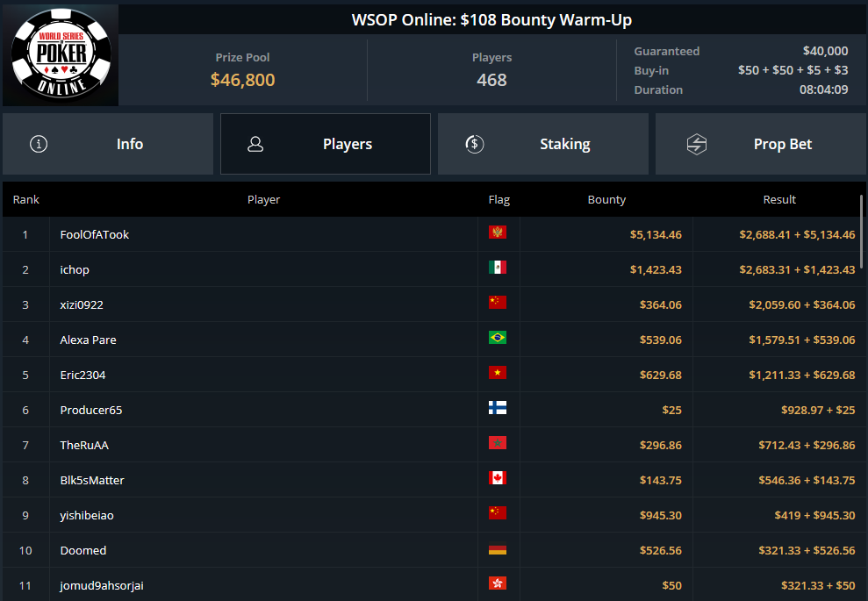Click the Player column header
The width and height of the screenshot is (868, 601).
coord(263,200)
